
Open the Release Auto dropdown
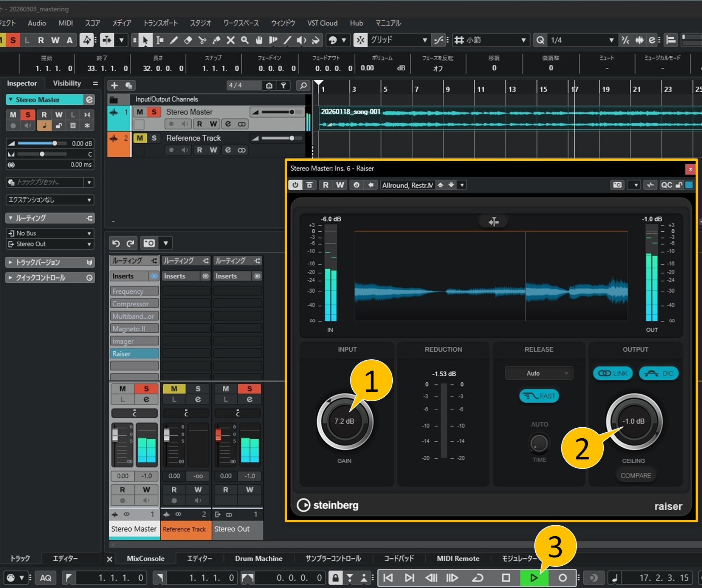click(x=539, y=373)
